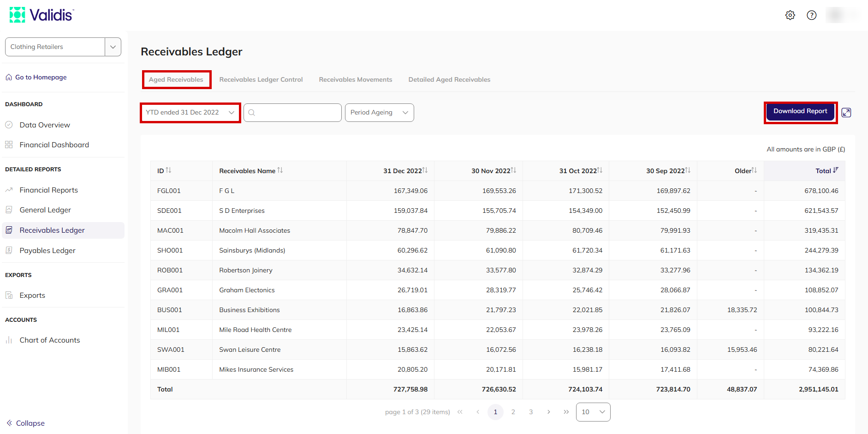Click the S D Enterprises row name
Screen dimensions: 868x434
point(242,211)
